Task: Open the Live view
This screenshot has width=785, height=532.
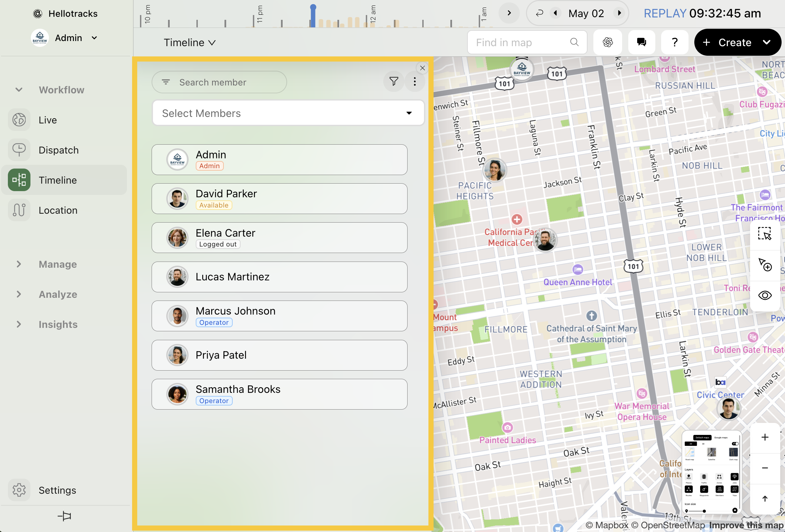Action: click(64, 120)
